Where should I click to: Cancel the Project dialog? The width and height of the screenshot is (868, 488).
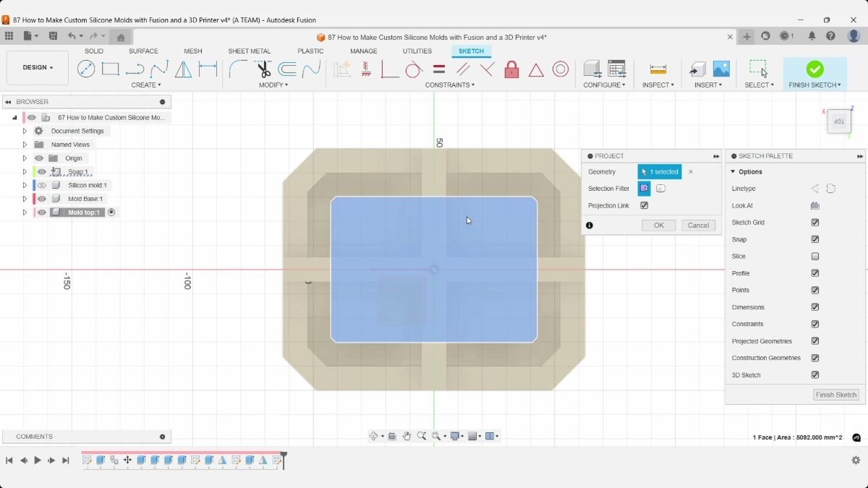click(698, 226)
